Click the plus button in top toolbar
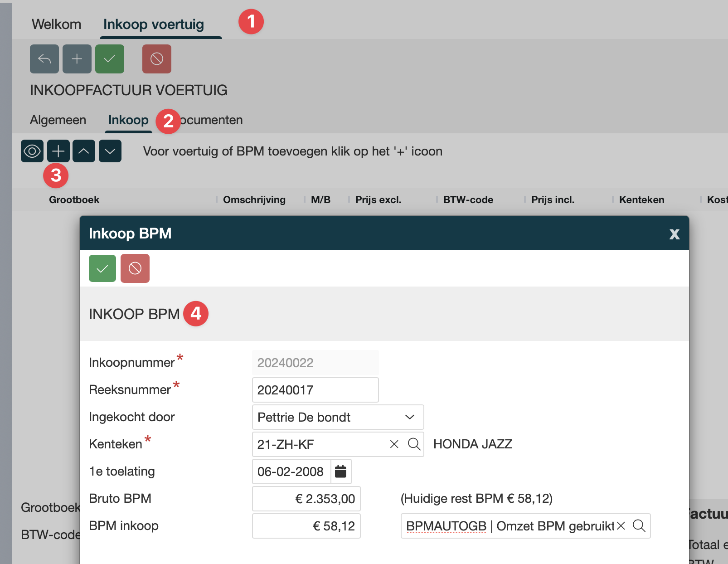 (x=77, y=59)
